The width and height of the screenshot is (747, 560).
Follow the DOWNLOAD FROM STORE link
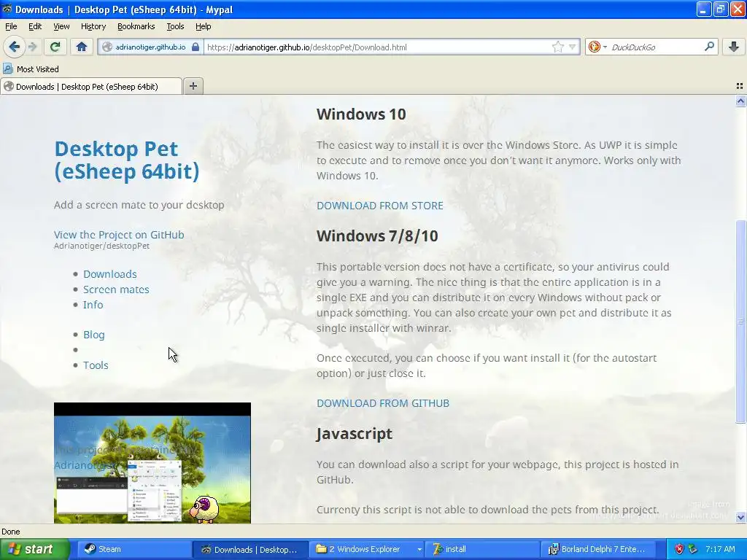379,206
